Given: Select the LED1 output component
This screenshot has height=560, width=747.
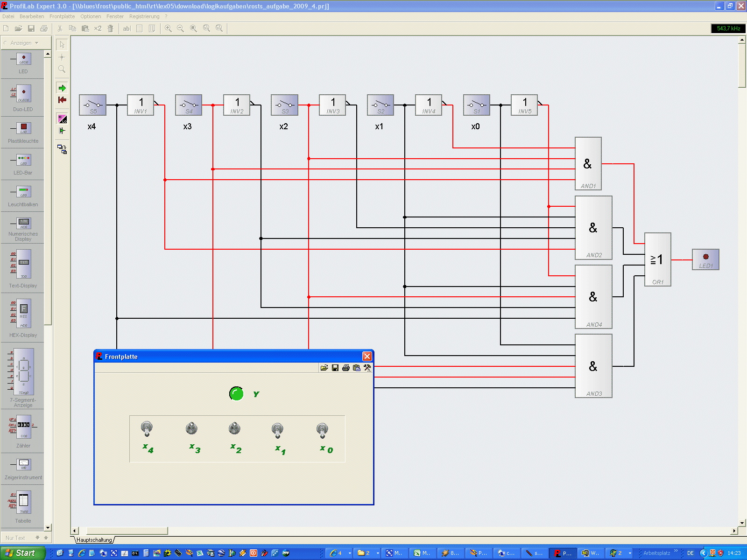Looking at the screenshot, I should (705, 259).
